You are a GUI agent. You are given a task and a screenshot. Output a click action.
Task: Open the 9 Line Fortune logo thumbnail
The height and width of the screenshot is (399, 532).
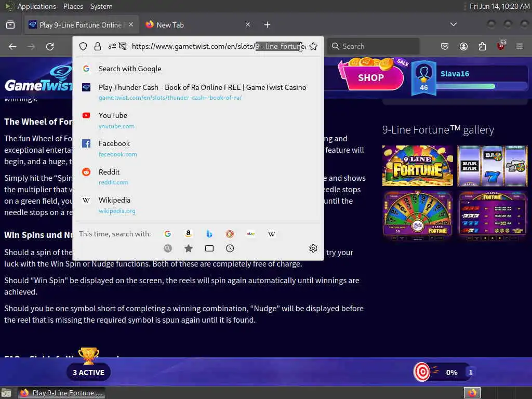[x=418, y=166]
